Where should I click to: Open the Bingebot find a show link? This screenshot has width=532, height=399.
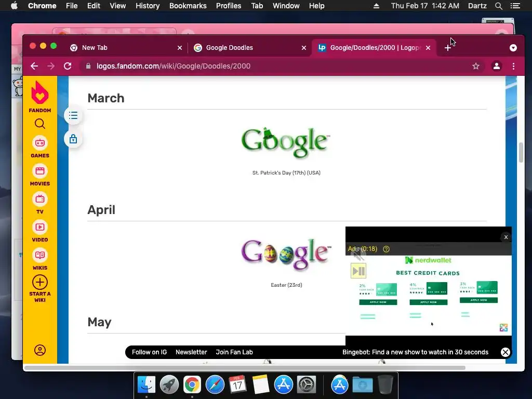click(x=415, y=352)
